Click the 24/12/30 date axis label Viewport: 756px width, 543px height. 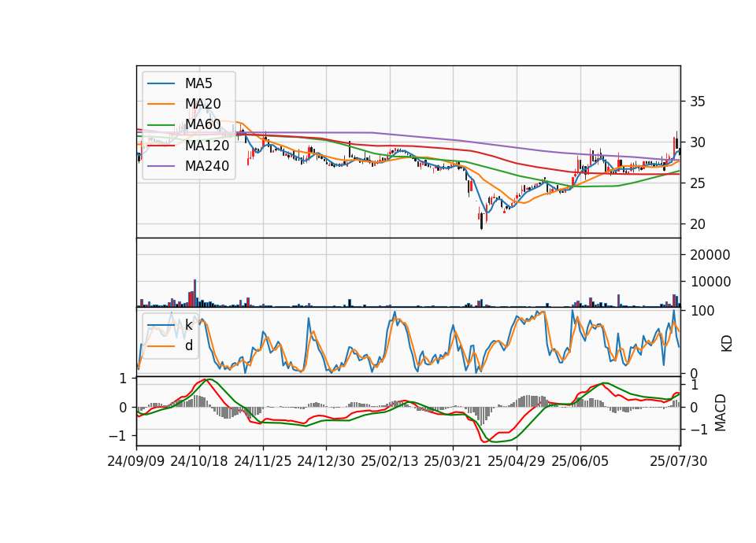[x=326, y=461]
